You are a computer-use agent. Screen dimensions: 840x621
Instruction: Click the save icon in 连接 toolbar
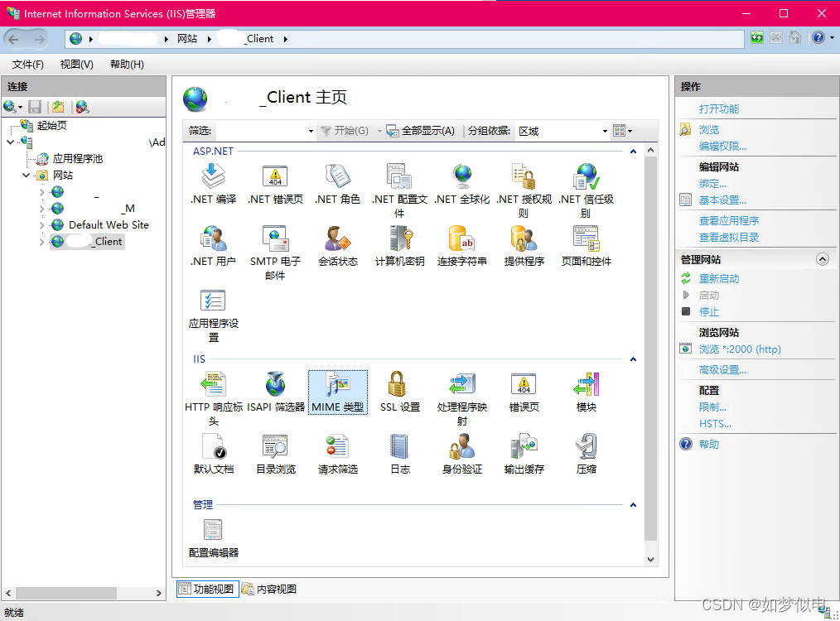pos(35,107)
